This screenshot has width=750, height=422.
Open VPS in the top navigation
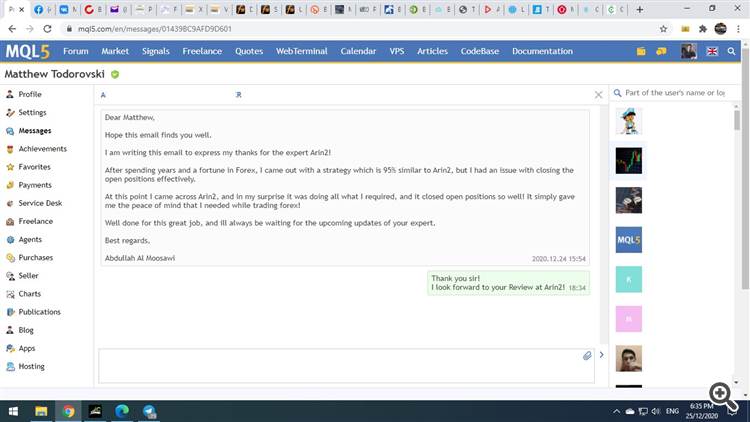pyautogui.click(x=397, y=51)
